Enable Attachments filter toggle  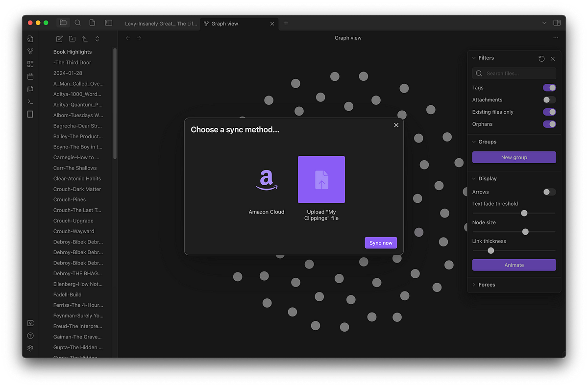(549, 100)
